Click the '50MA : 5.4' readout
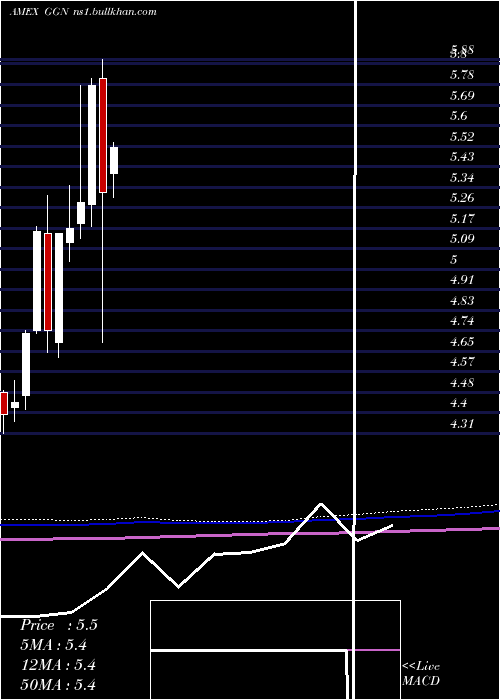500x700 pixels. coord(58,684)
